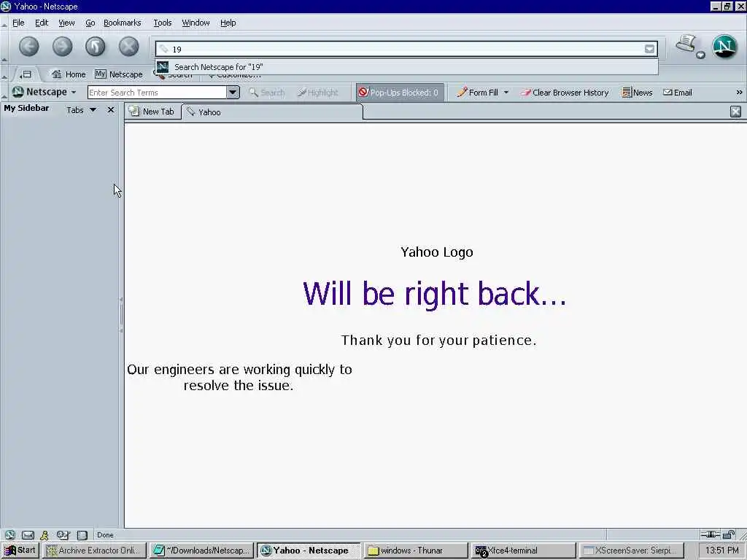Click the page tag icon in the address bar

click(x=164, y=49)
